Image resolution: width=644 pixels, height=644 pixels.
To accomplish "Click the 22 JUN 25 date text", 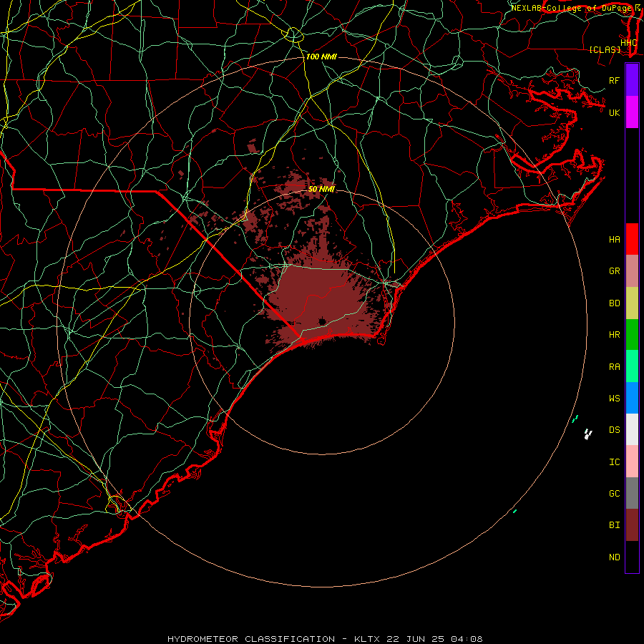I will (416, 639).
